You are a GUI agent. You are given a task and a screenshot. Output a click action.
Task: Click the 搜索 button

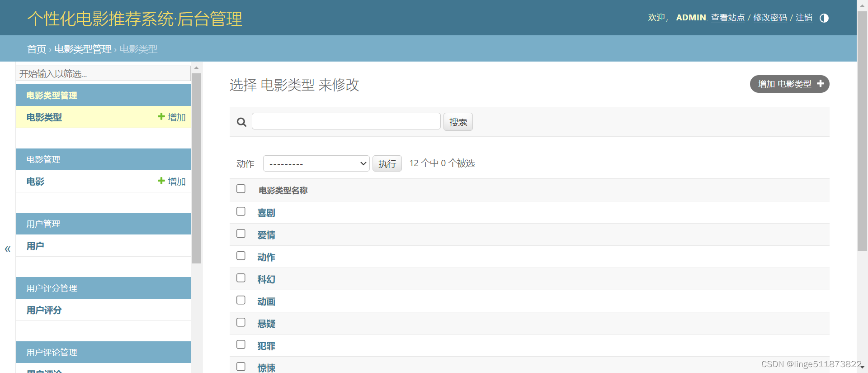tap(458, 122)
